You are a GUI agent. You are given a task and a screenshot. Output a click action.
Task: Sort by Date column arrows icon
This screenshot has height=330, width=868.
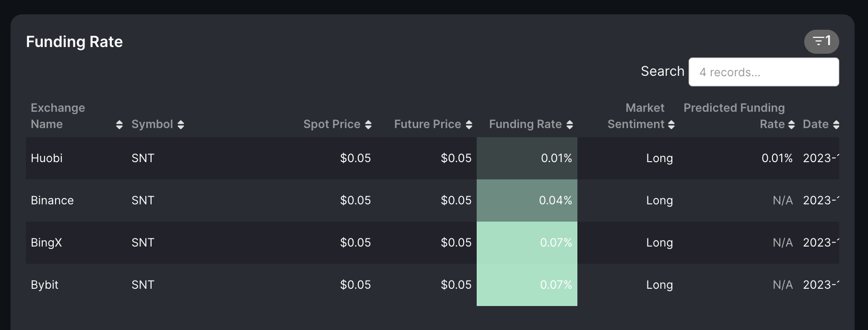click(836, 125)
